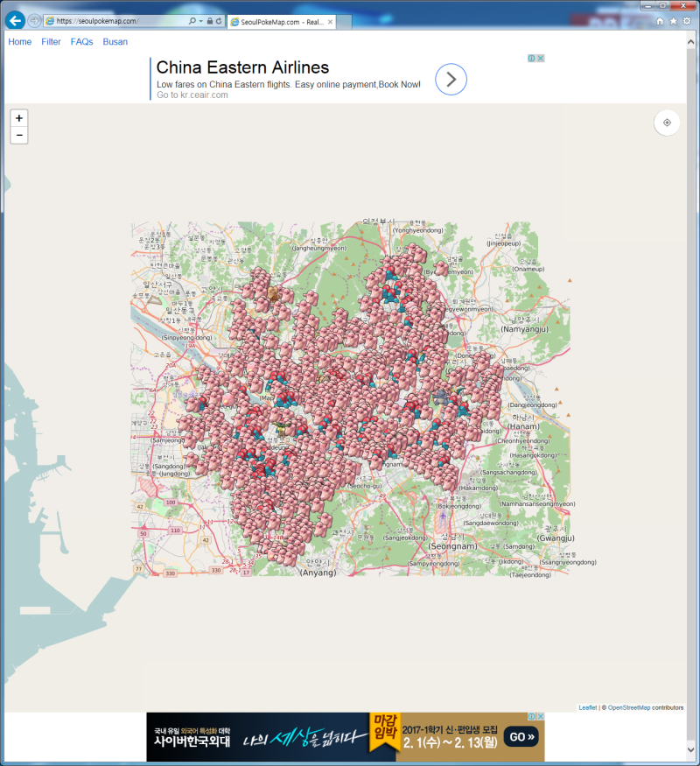The height and width of the screenshot is (766, 700).
Task: Click the (Anyang) map label
Action: coord(318,573)
